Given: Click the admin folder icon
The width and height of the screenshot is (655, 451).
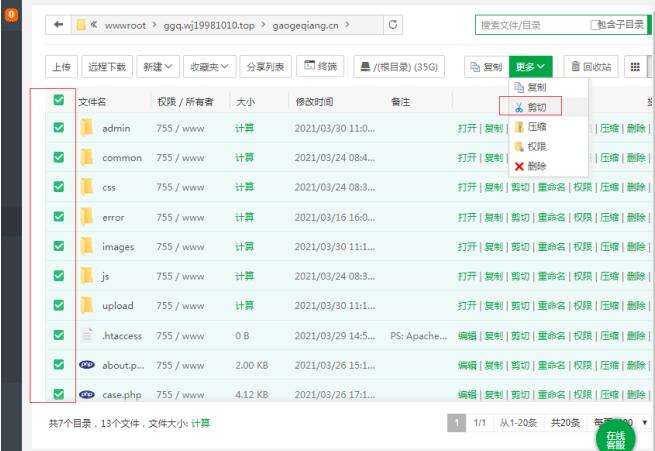Looking at the screenshot, I should click(87, 128).
